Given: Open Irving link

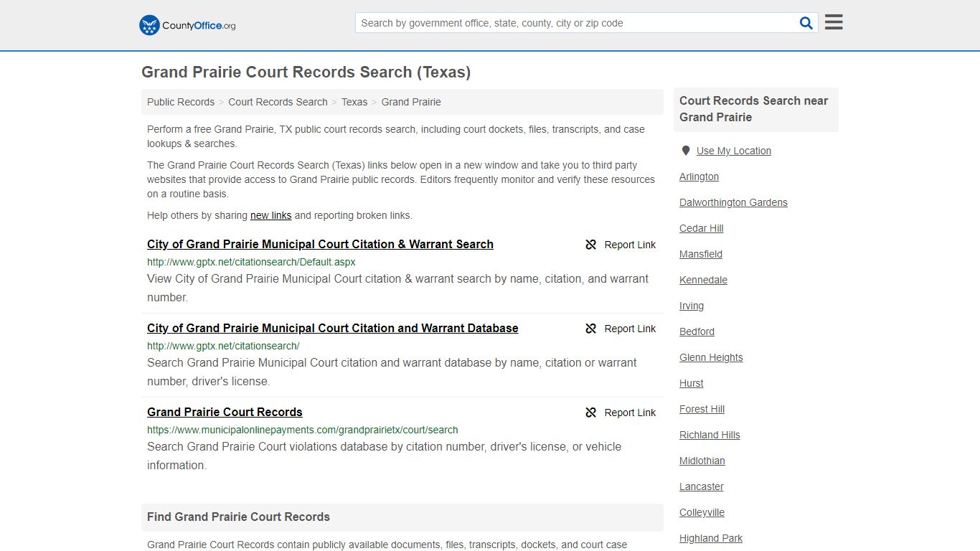Looking at the screenshot, I should [692, 306].
